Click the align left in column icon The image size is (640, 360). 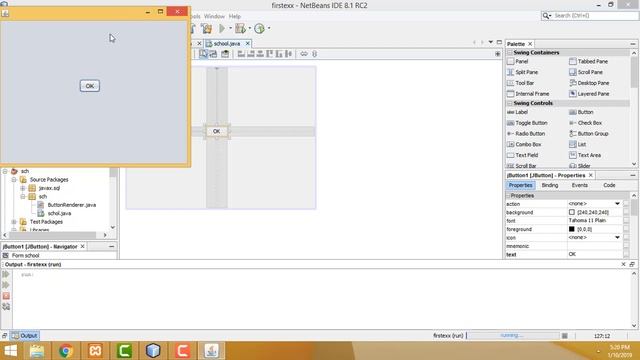point(241,54)
